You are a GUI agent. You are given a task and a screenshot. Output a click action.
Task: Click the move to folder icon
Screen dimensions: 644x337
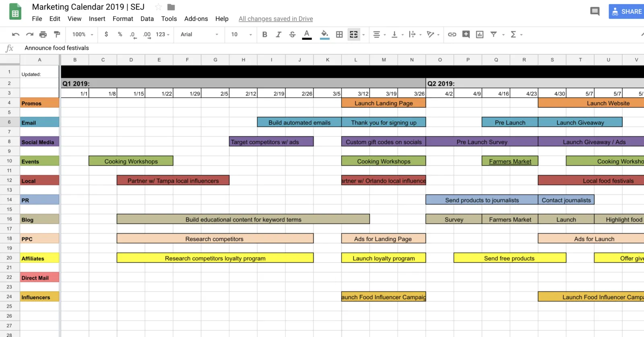tap(171, 7)
